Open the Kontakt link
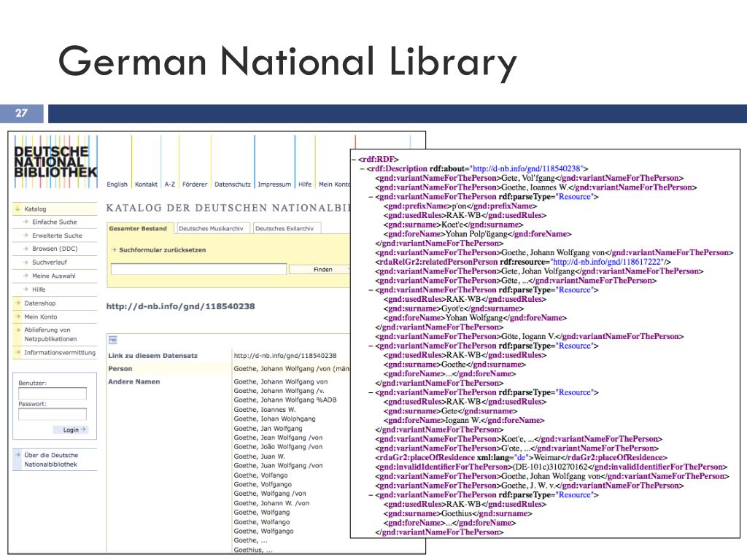The width and height of the screenshot is (747, 560). 146,184
